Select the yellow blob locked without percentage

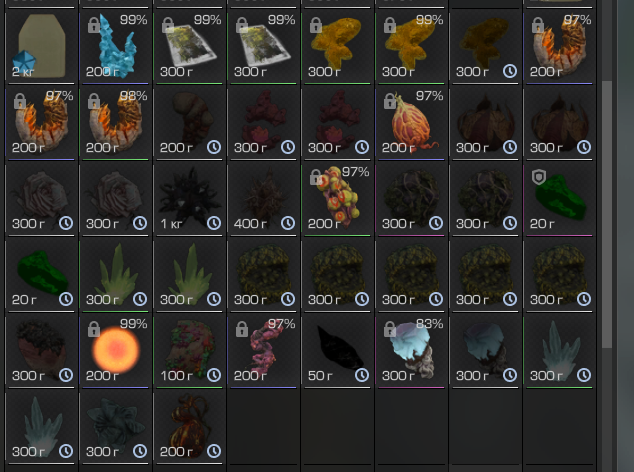(337, 46)
